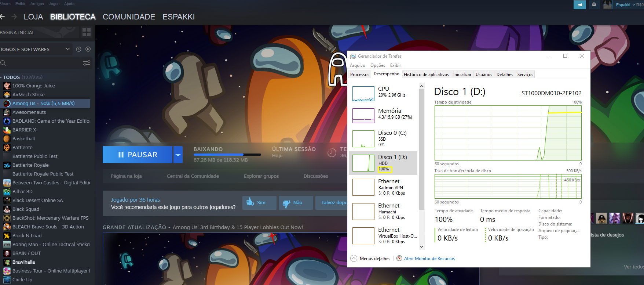
Task: Open the Espakki avatar picture
Action: click(x=607, y=5)
